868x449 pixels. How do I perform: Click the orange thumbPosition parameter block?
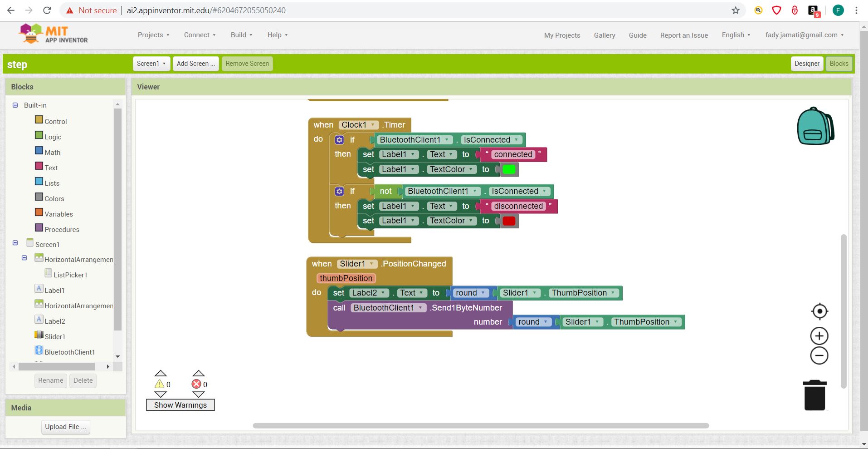(x=346, y=278)
